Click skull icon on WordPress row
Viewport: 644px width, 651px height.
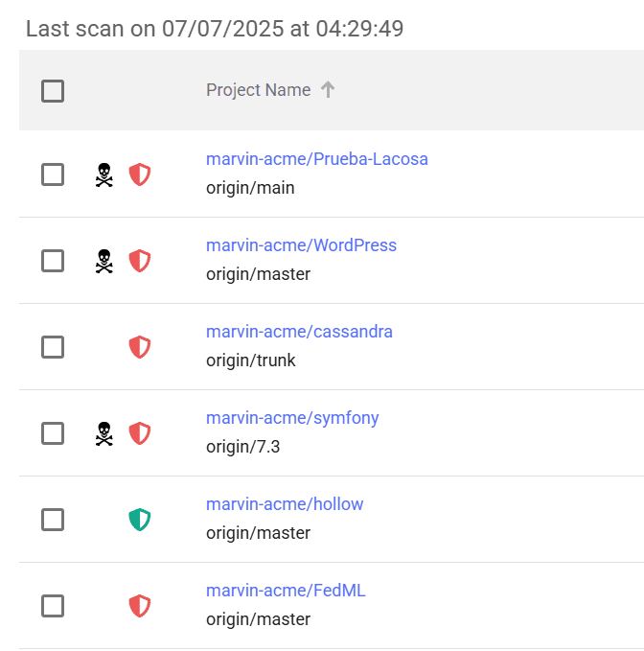pos(103,261)
